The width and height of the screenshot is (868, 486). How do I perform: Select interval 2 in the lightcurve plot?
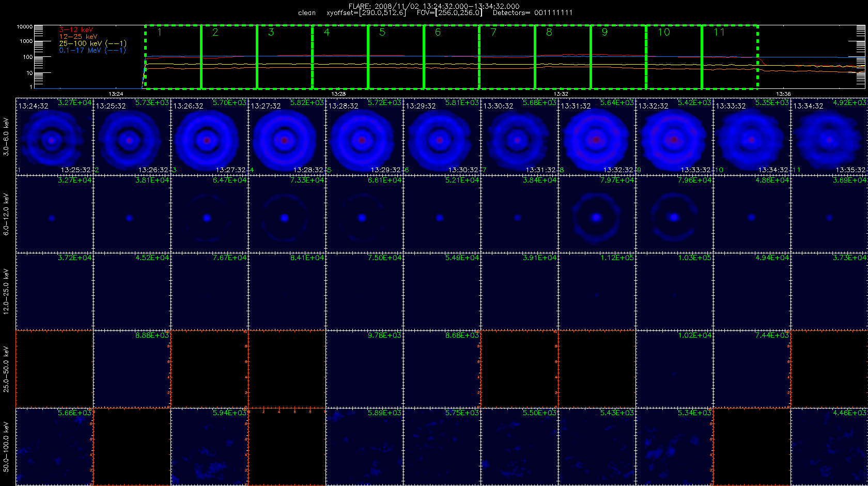pos(229,57)
